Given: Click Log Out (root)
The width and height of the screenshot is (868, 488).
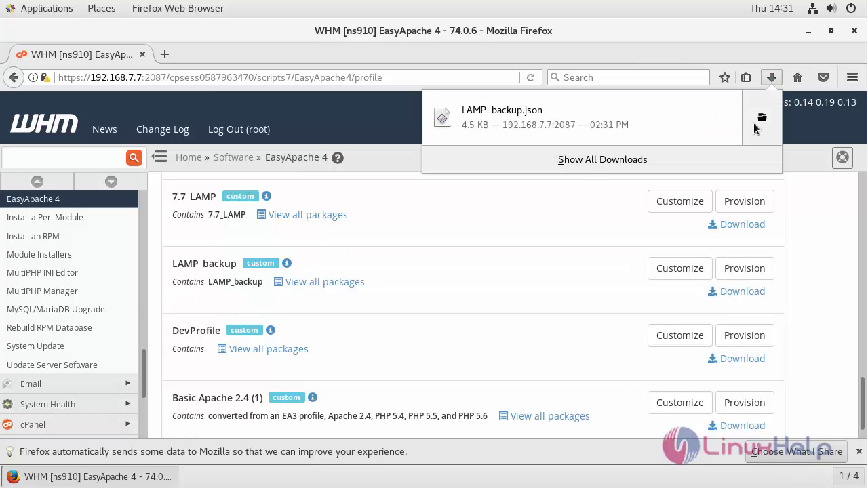Looking at the screenshot, I should [x=239, y=129].
